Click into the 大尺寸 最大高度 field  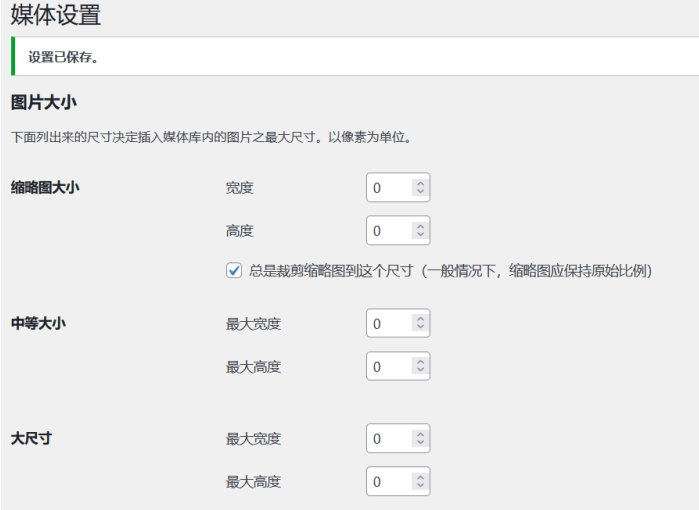pos(388,482)
